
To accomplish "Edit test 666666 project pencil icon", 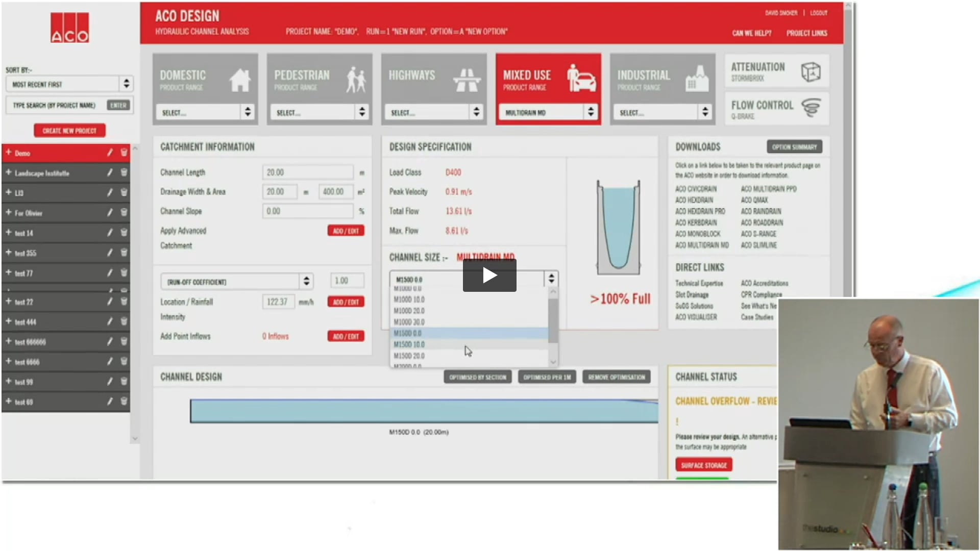I will 110,342.
